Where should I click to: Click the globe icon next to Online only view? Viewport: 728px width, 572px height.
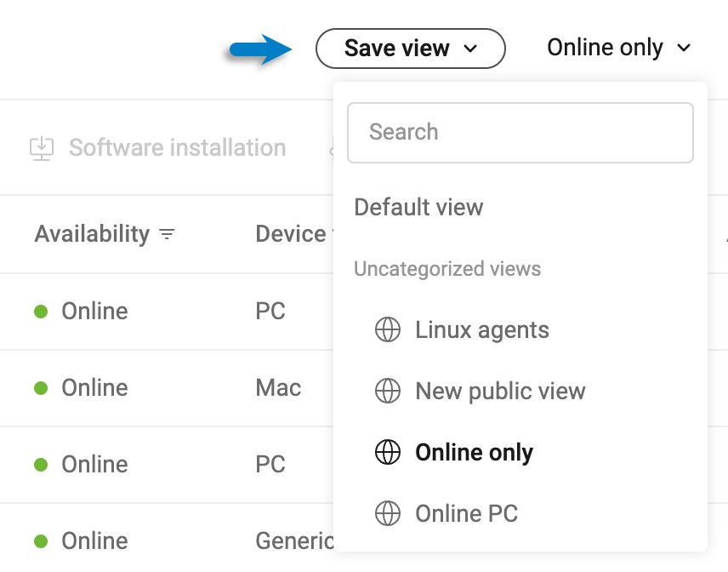(x=388, y=452)
